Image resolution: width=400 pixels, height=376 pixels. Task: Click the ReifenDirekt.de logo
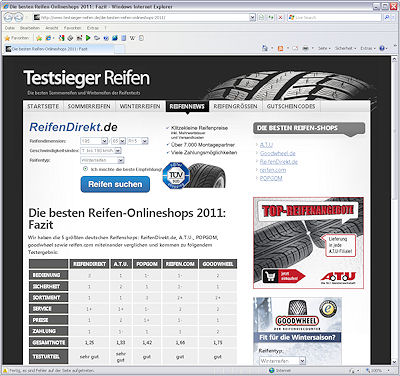pos(73,127)
